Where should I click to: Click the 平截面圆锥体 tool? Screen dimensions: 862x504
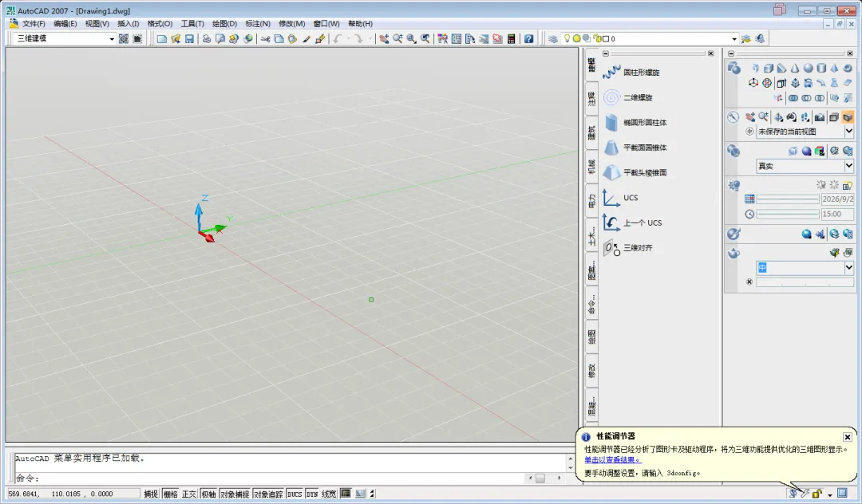pyautogui.click(x=635, y=148)
